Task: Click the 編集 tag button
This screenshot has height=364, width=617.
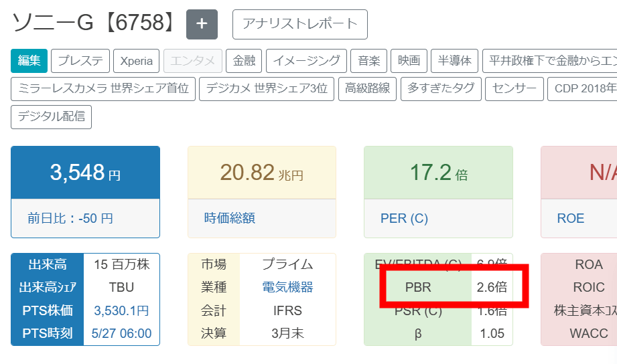Action: click(29, 61)
